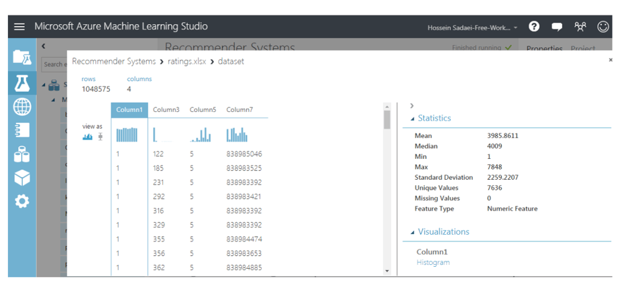644x293 pixels.
Task: Open the hamburger navigation menu
Action: coord(19,27)
